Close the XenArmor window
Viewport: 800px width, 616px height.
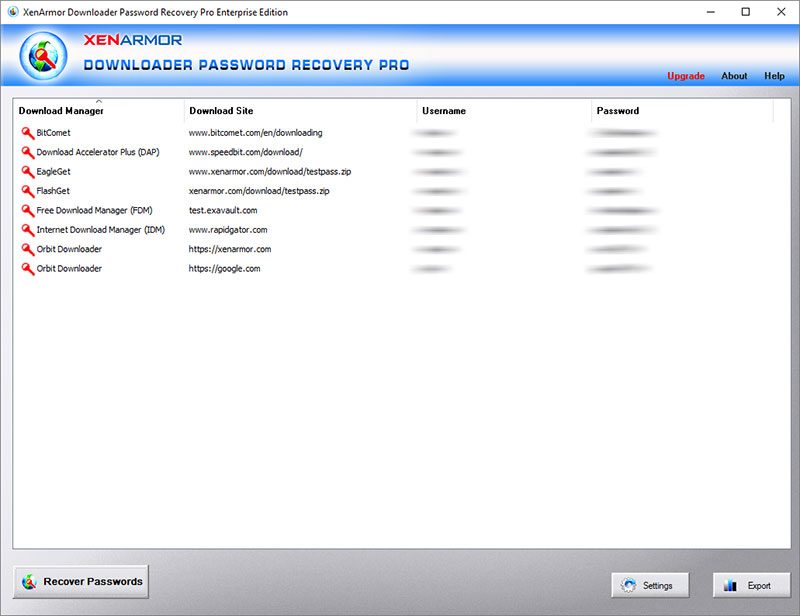coord(781,12)
